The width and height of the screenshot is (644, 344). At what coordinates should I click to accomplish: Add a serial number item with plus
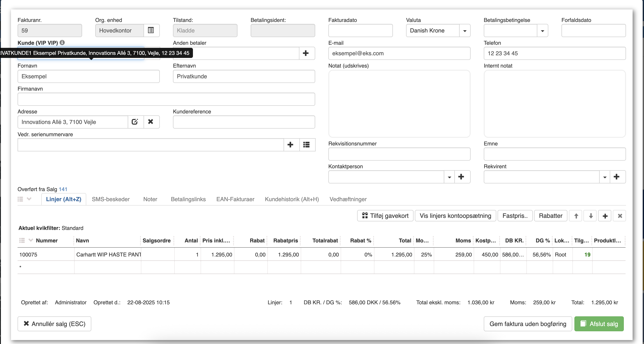pyautogui.click(x=290, y=145)
